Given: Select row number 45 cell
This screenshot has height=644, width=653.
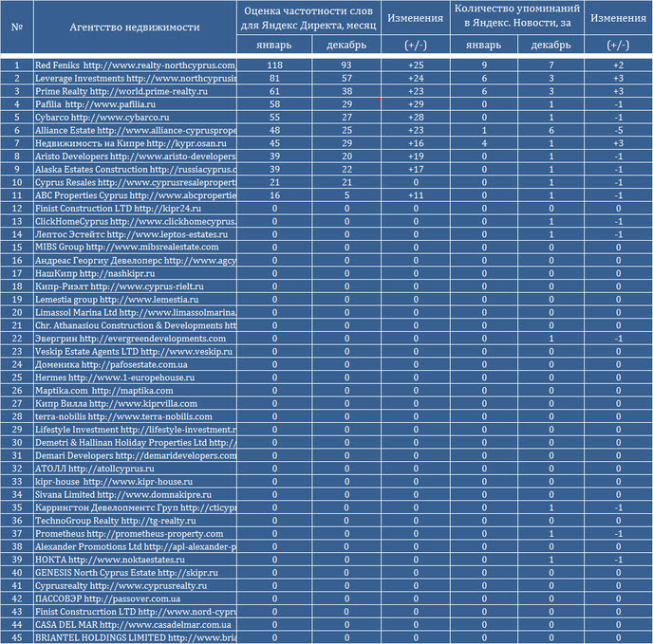Looking at the screenshot, I should (x=17, y=637).
